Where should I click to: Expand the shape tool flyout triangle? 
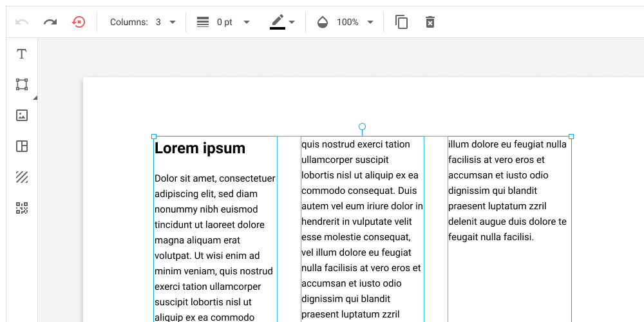click(35, 98)
